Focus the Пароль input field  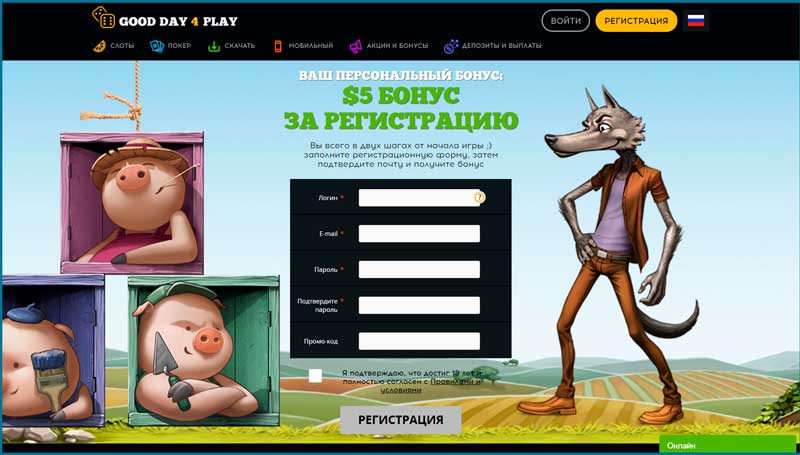click(419, 269)
